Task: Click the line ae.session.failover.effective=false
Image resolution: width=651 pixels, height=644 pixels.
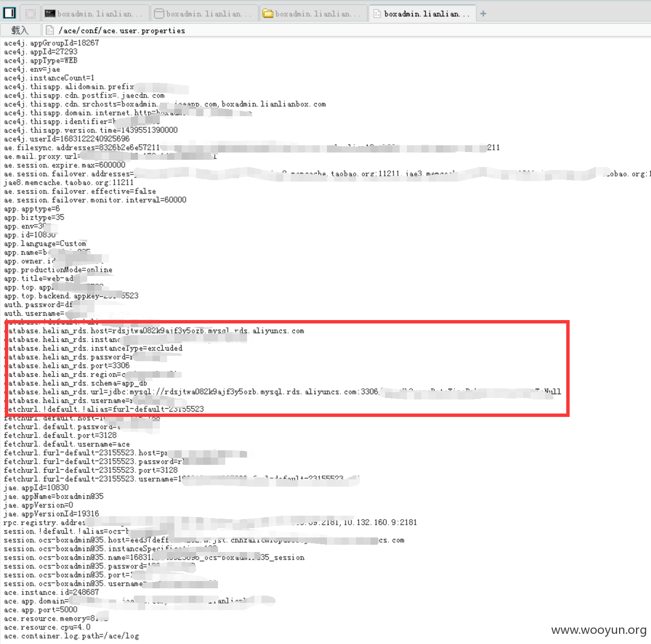Action: coord(80,191)
